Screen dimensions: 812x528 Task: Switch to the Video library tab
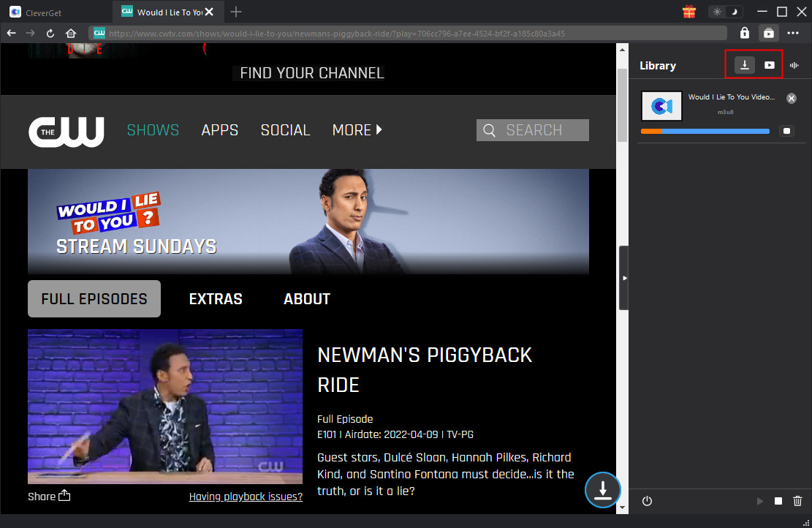pyautogui.click(x=769, y=65)
